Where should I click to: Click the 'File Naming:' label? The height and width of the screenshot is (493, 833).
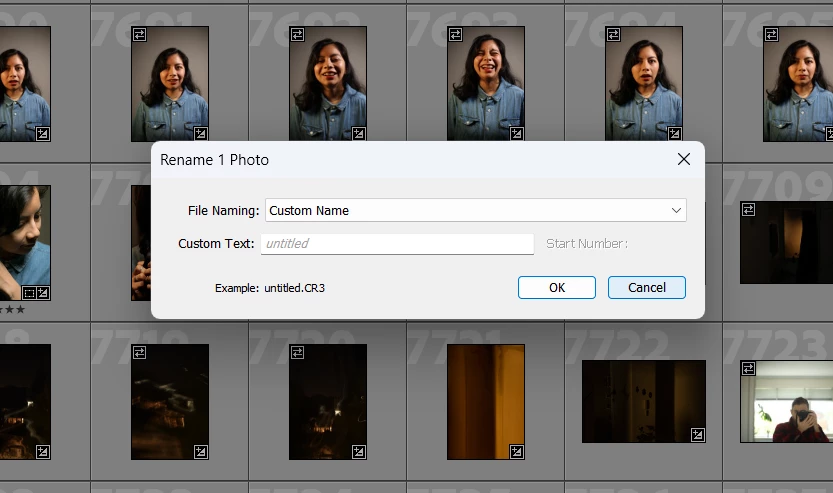click(x=224, y=211)
